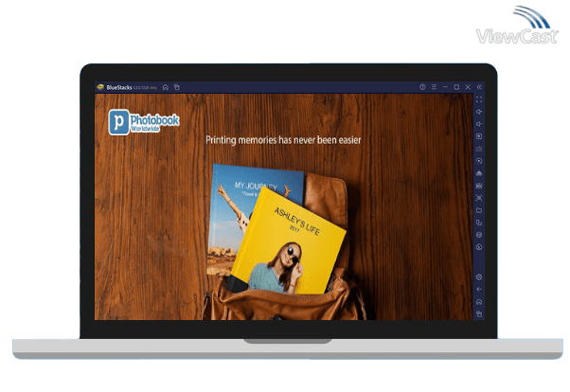This screenshot has width=570, height=392.
Task: Go to Android home via sidebar icon
Action: click(479, 302)
